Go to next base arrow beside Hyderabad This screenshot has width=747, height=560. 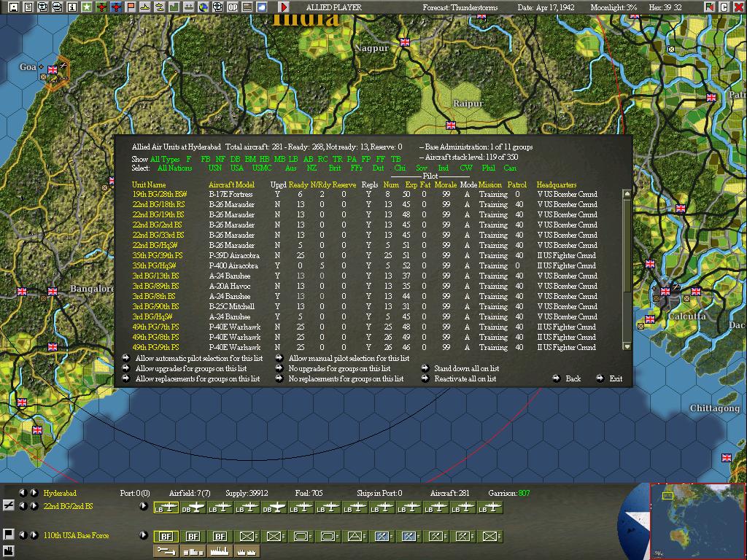pos(34,493)
